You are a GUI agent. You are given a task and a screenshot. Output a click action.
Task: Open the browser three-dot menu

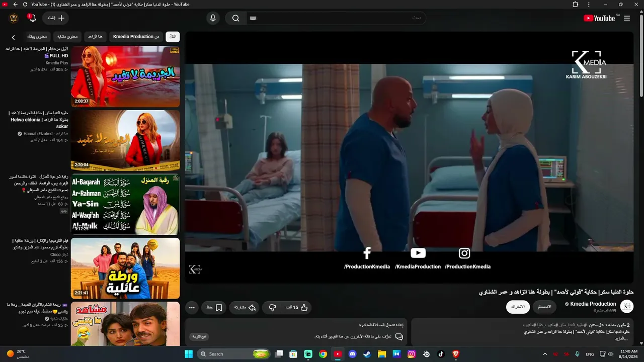[589, 5]
